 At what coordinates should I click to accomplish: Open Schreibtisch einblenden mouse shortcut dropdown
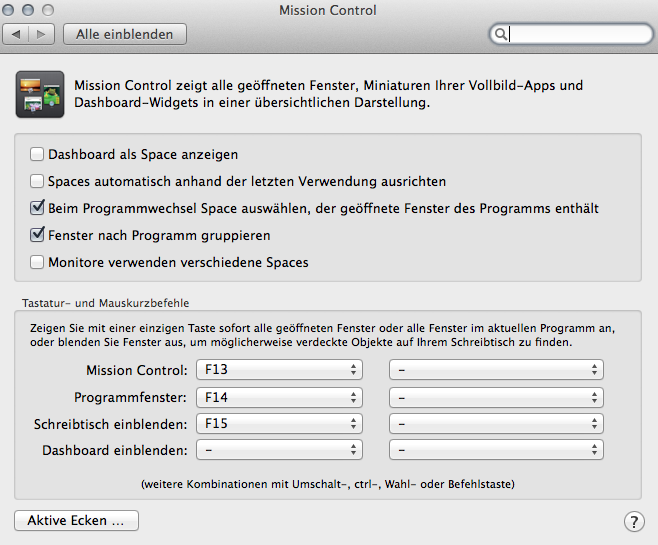coord(496,424)
